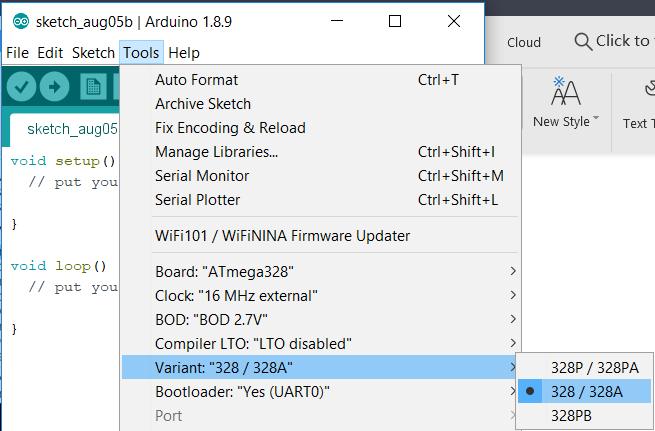Screen dimensions: 655x431
Task: Open the BOD: "BOD 2.7V" submenu
Action: [x=320, y=319]
